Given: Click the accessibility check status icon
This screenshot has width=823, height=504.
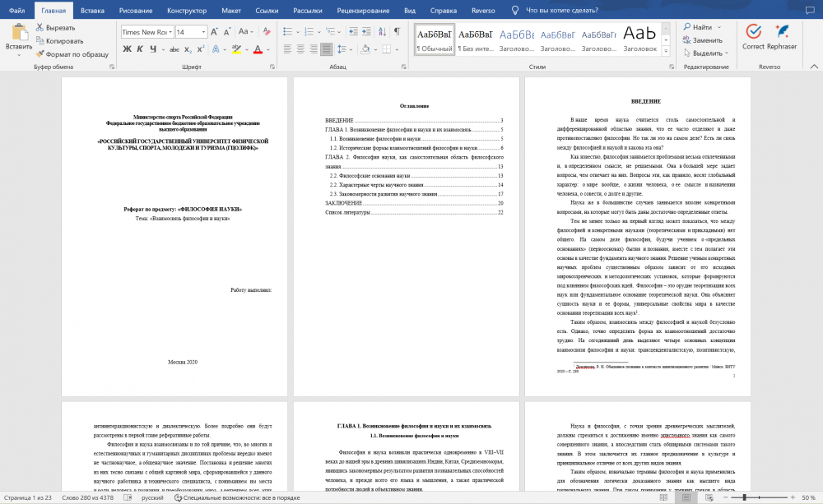Looking at the screenshot, I should 178,497.
